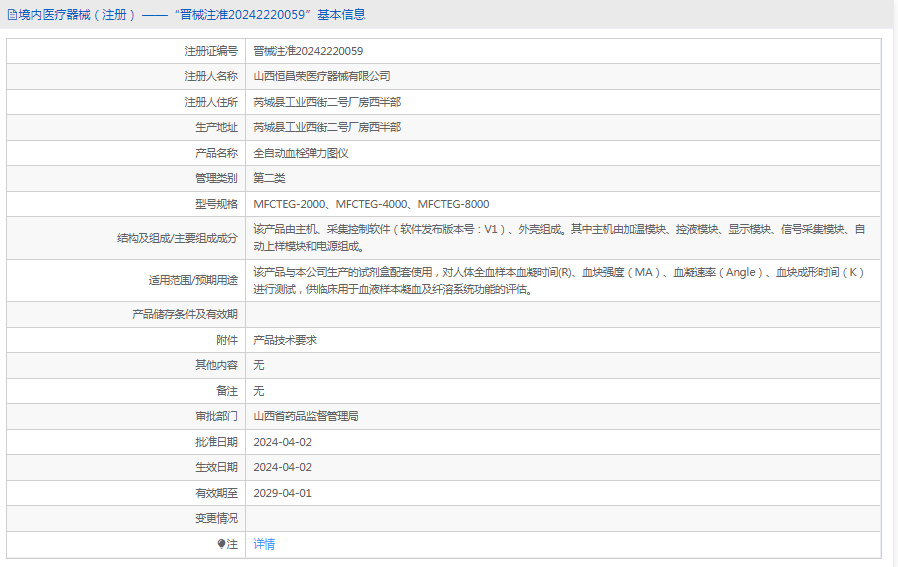898x567 pixels.
Task: Select approval department 山西省药品监督管理局
Action: [x=306, y=416]
